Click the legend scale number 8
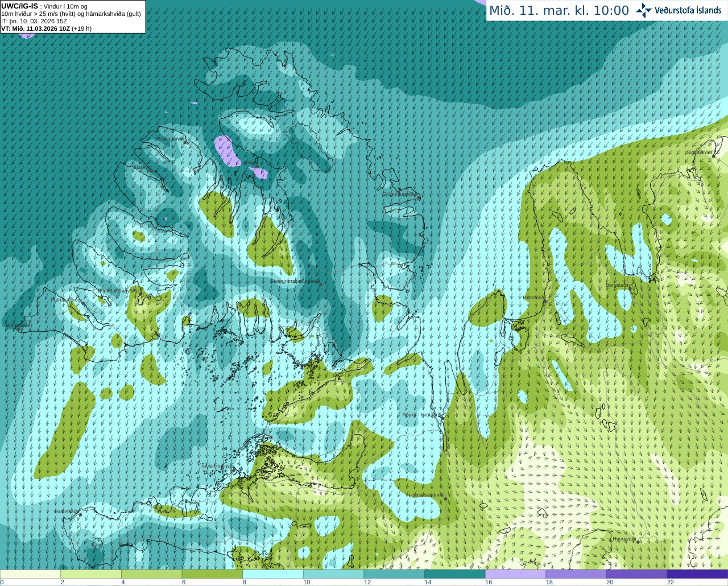The image size is (728, 586). click(x=245, y=582)
